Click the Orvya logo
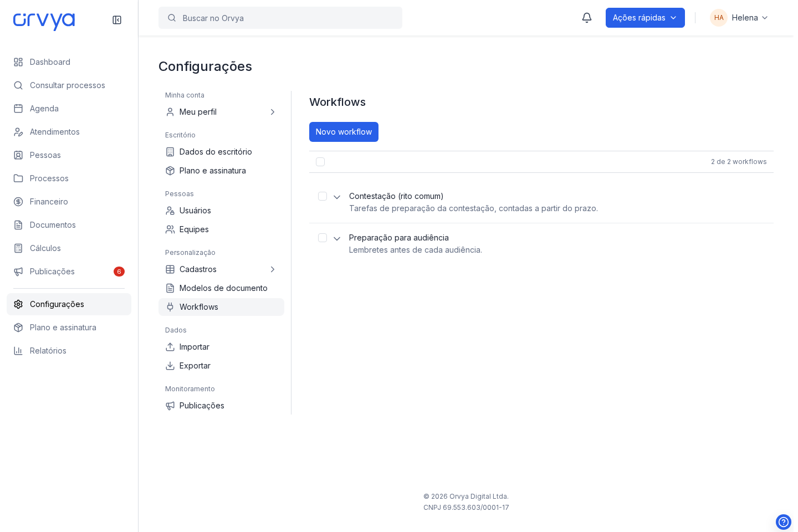 tap(44, 21)
